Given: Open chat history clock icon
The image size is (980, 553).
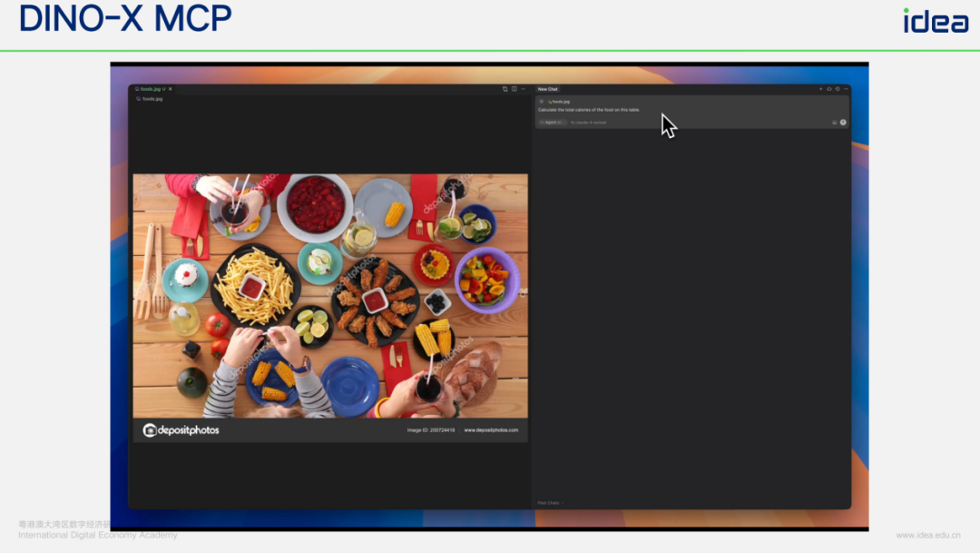Looking at the screenshot, I should coord(837,89).
